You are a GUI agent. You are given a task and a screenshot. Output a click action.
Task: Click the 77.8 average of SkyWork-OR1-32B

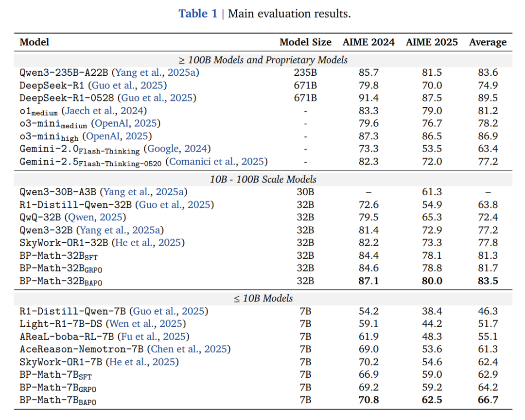488,243
